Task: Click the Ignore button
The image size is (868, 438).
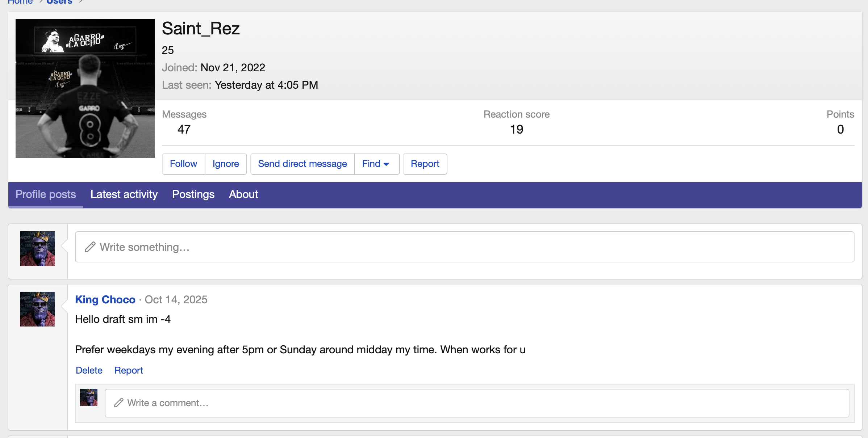Action: click(225, 164)
